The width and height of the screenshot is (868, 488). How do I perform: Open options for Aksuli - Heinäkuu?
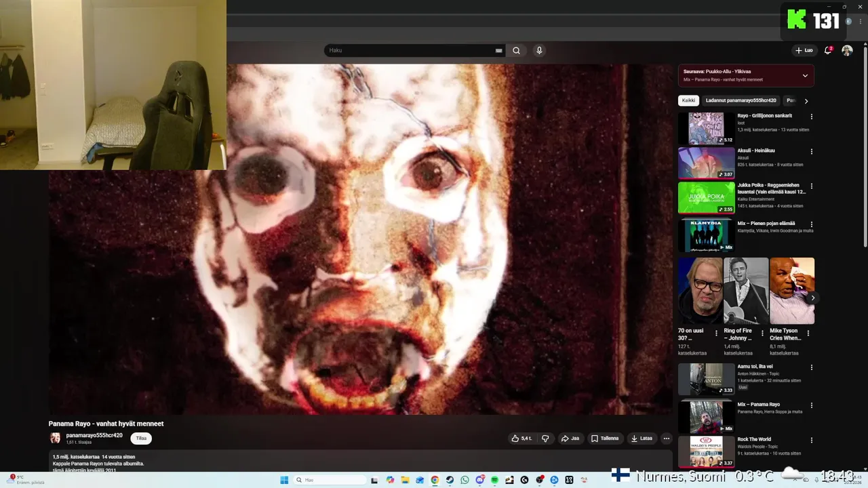point(812,151)
